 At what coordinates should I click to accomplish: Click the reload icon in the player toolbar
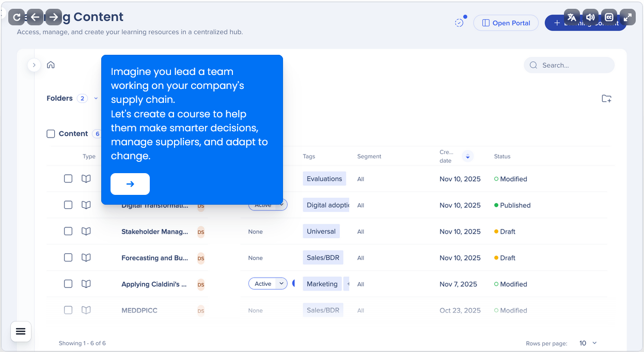click(x=17, y=17)
